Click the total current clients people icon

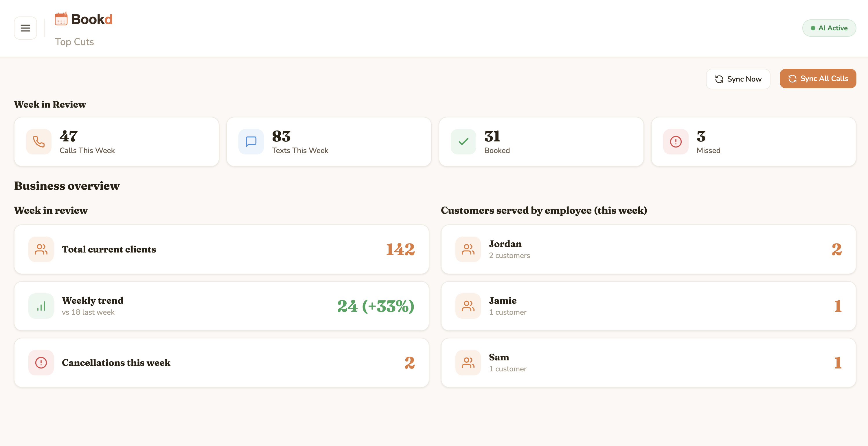tap(41, 249)
